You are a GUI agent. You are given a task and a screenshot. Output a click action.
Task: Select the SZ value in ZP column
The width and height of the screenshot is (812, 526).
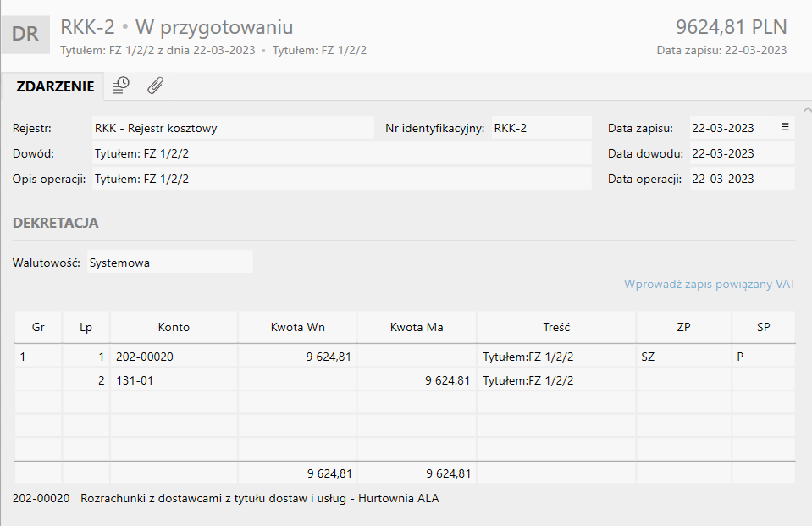(x=683, y=357)
